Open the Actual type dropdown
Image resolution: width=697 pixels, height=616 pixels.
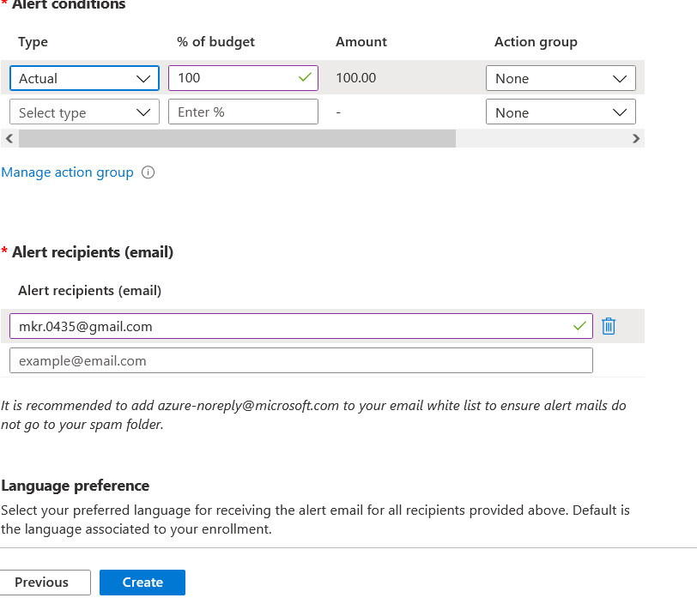(84, 78)
